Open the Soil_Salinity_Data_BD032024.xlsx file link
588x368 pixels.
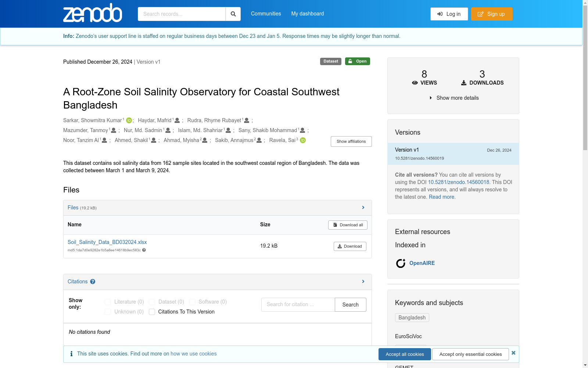point(107,242)
